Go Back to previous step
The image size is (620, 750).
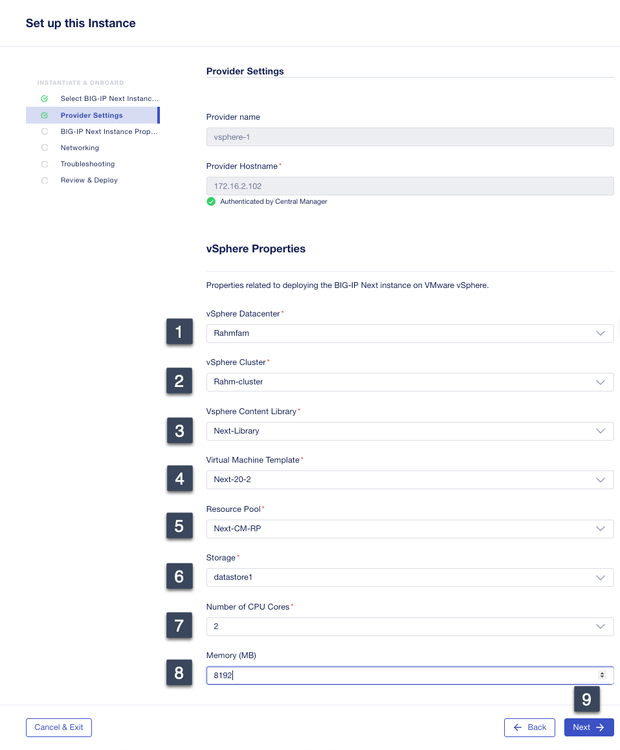529,728
